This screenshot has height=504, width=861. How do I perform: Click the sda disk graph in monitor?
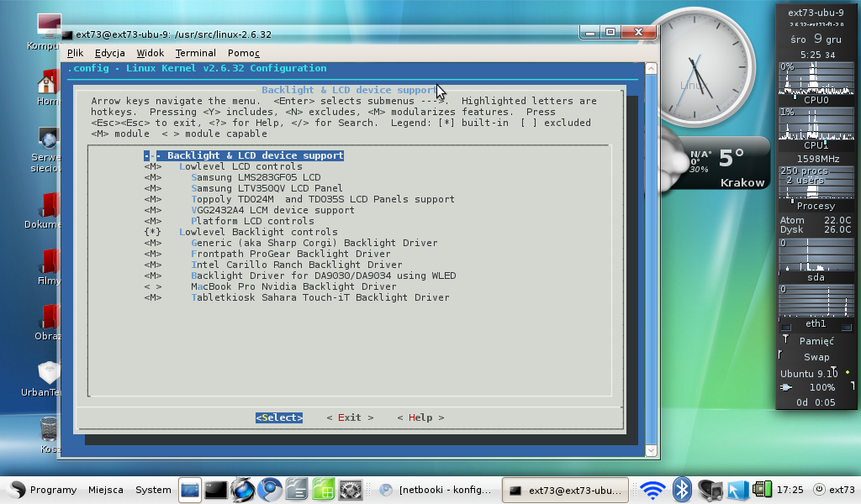816,255
